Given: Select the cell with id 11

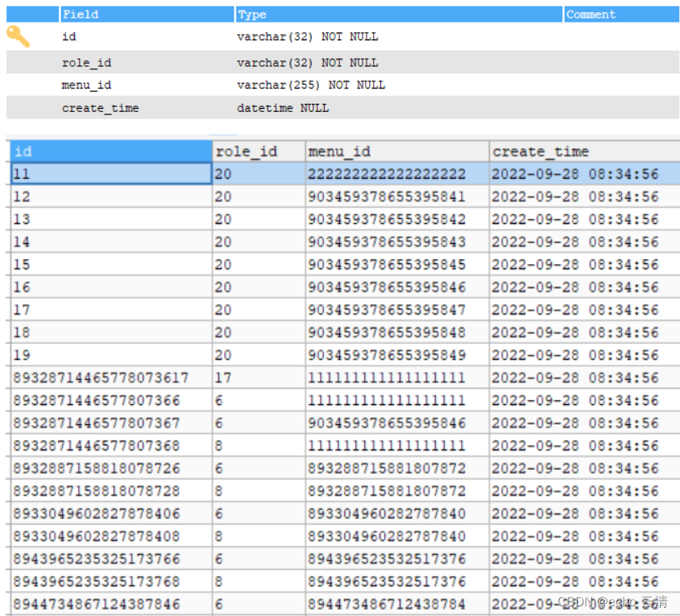Looking at the screenshot, I should click(111, 174).
